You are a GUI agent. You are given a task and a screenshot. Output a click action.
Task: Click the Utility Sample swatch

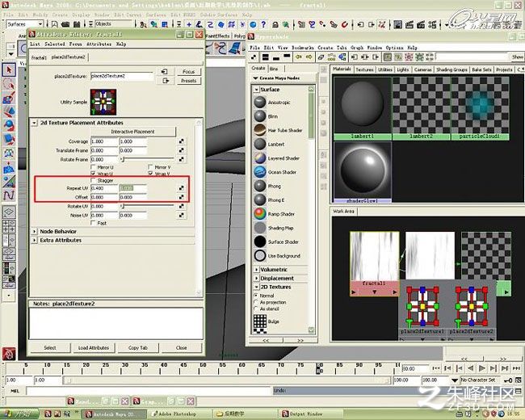[103, 102]
